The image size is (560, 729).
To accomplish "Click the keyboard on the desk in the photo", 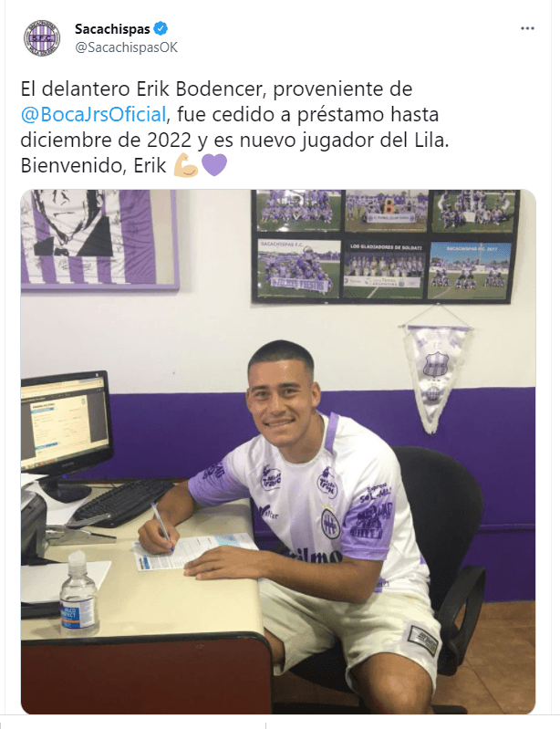I will coord(123,504).
